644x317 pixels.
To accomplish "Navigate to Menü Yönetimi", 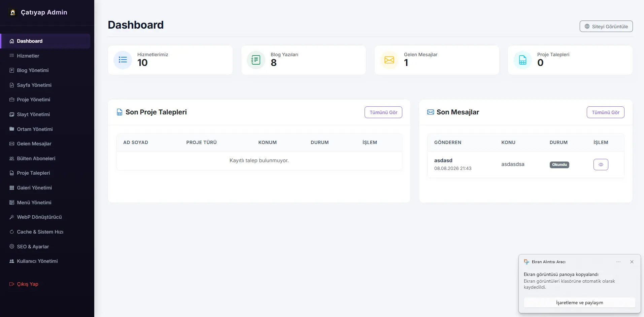I will pos(46,203).
